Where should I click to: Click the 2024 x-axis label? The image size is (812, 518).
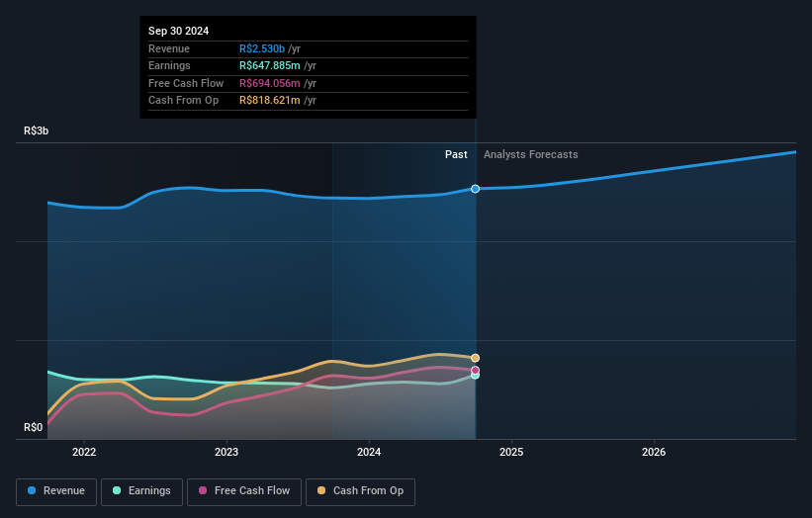tap(369, 453)
